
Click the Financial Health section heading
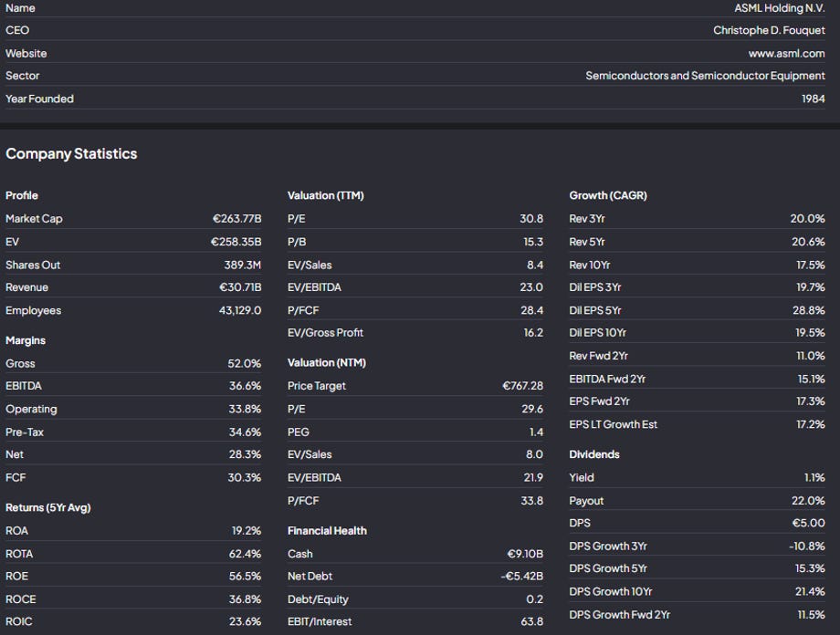327,531
